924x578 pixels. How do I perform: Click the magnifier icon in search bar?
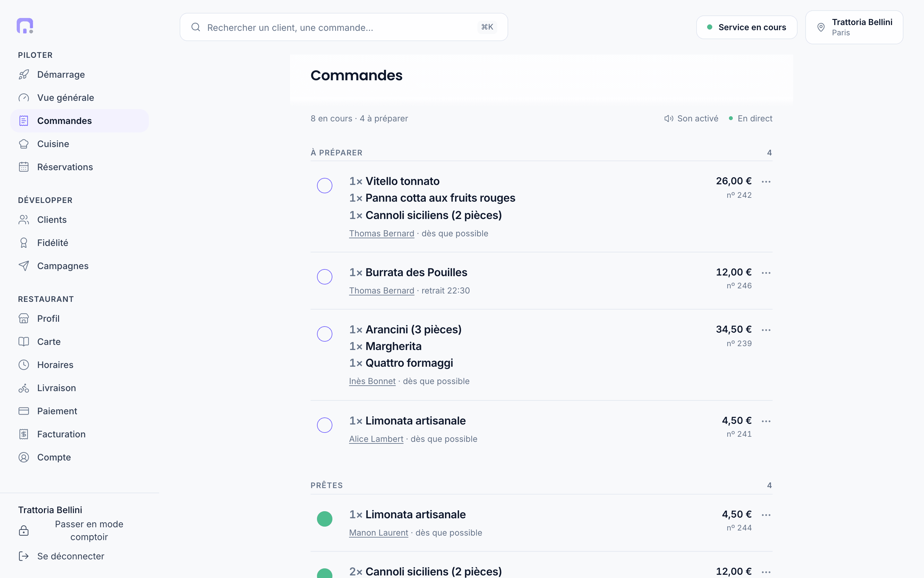pos(196,27)
